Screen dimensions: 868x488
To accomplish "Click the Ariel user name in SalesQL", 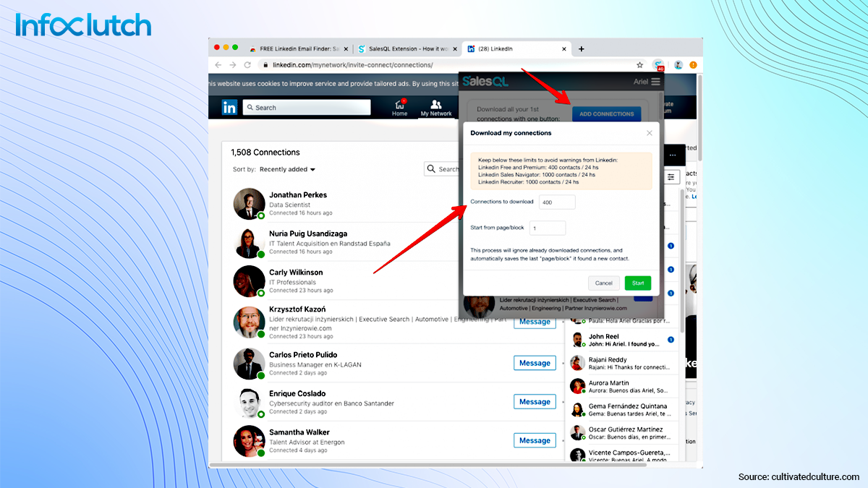I will tap(641, 82).
